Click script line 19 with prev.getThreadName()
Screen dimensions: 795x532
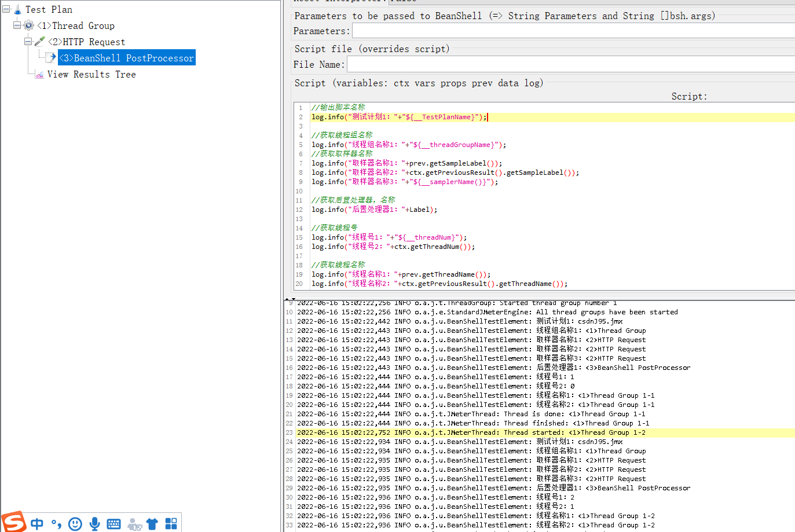coord(401,274)
